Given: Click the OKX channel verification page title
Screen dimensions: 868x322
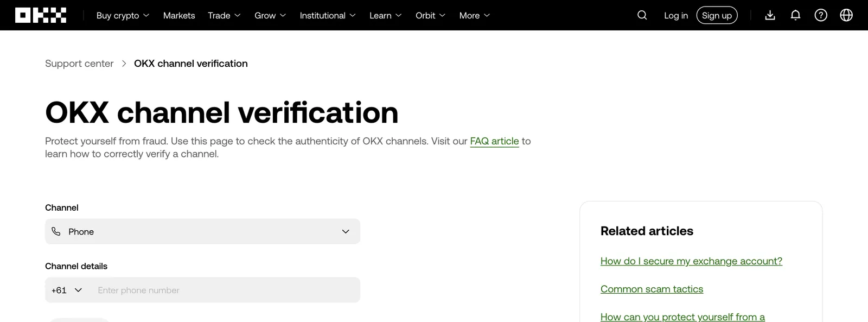Looking at the screenshot, I should (222, 112).
